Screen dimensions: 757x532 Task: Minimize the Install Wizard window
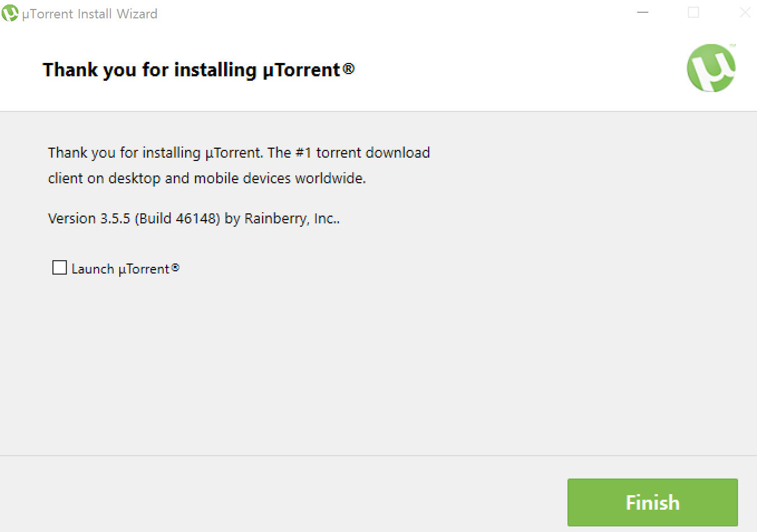(643, 12)
